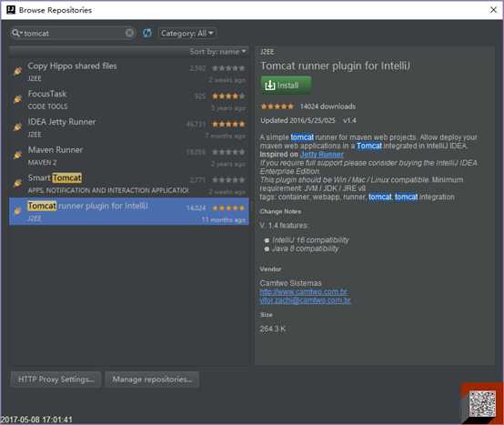
Task: Click plug icon beside Tomcat runner plugin
Action: coord(17,210)
